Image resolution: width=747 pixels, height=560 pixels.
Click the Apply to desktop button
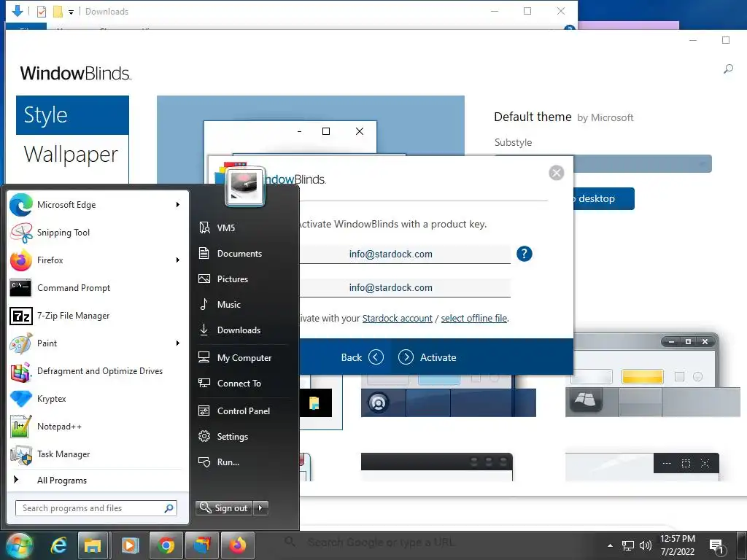point(604,198)
